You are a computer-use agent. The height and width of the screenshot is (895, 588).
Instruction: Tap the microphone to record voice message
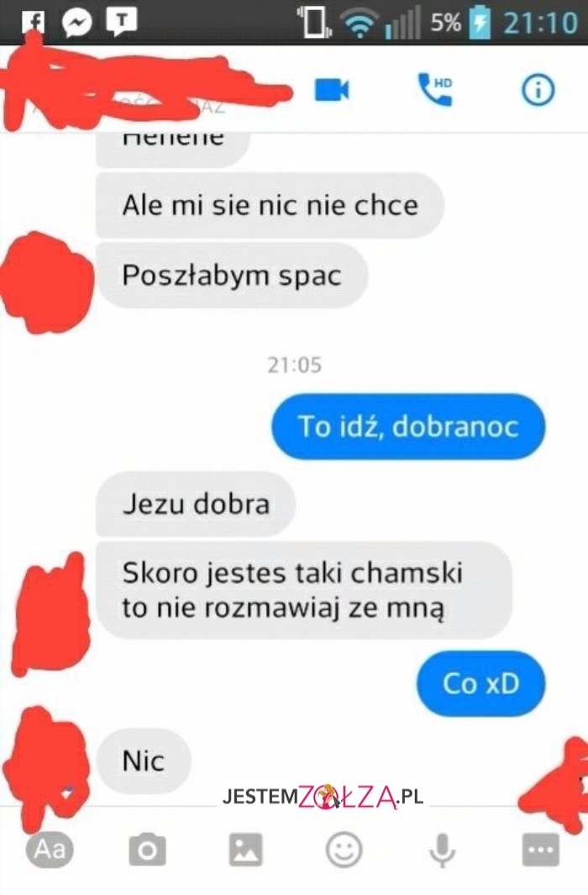[x=442, y=850]
